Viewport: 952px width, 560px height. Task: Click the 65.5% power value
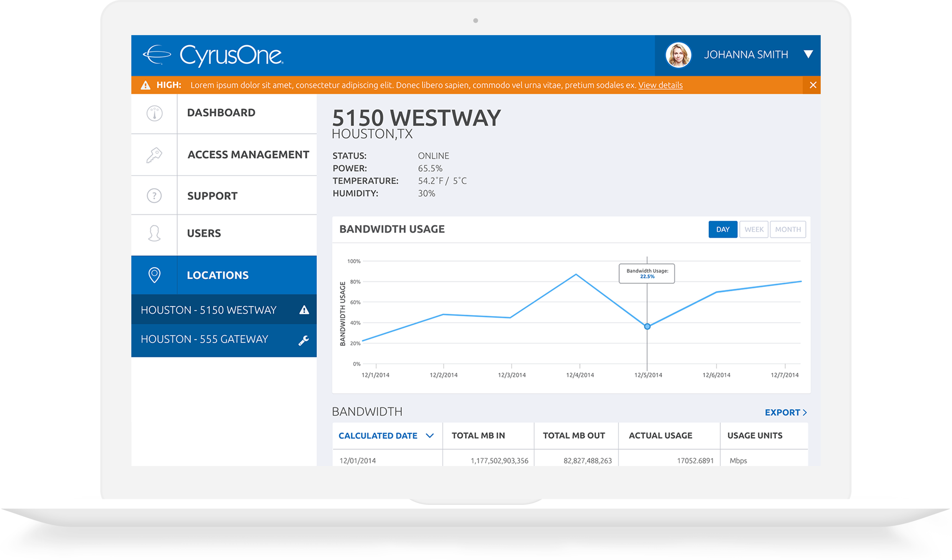click(x=430, y=168)
